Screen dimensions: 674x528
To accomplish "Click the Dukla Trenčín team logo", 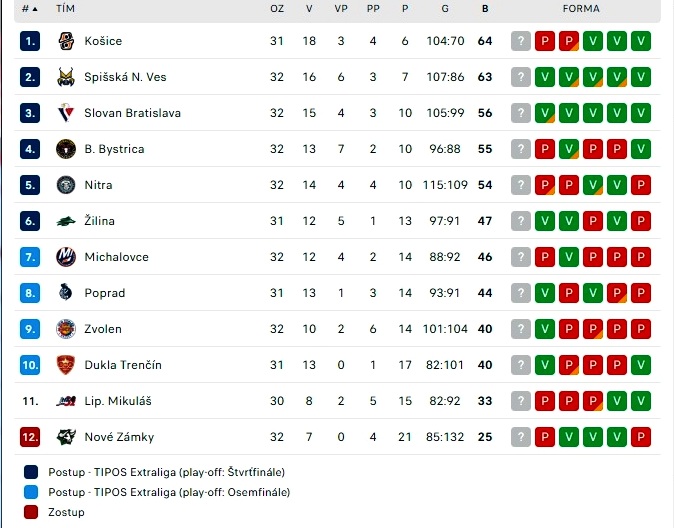I will coord(66,365).
